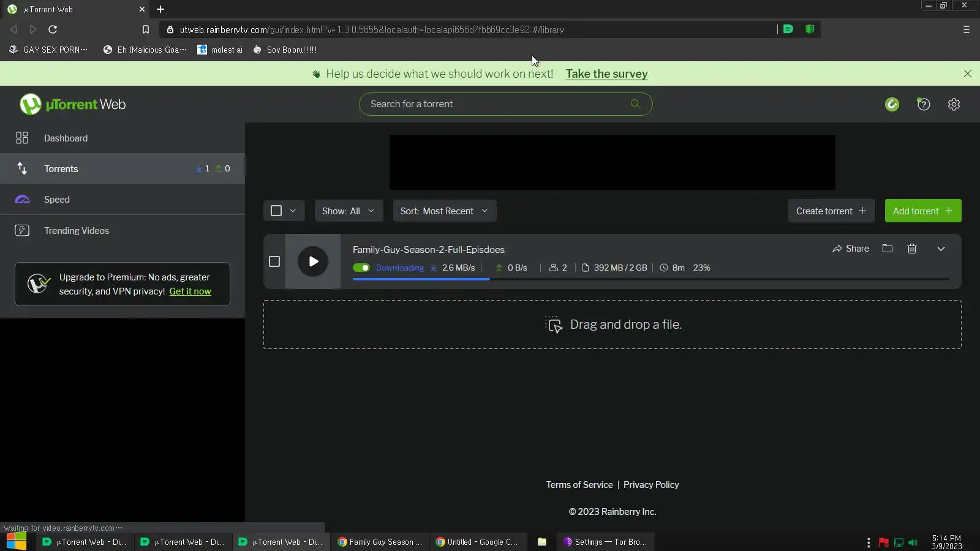980x551 pixels.
Task: Follow the Take the survey link
Action: (x=606, y=73)
